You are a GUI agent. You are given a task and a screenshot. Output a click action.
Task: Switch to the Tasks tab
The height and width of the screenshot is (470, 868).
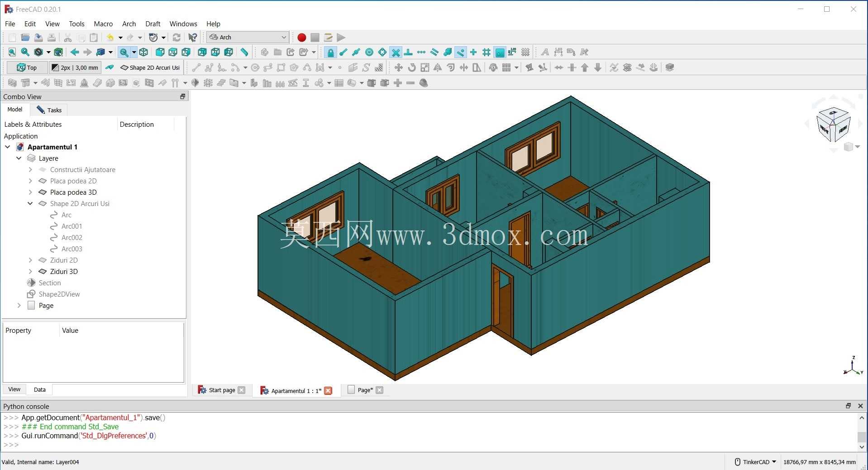pyautogui.click(x=49, y=110)
